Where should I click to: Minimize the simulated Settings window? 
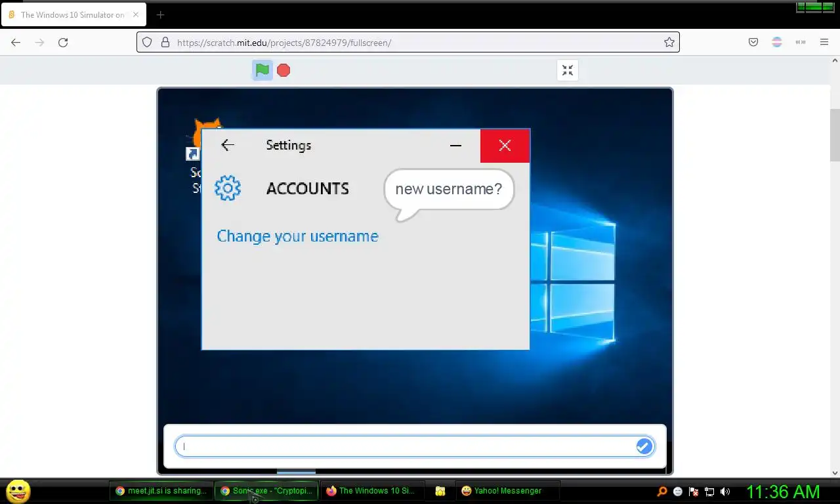pyautogui.click(x=455, y=145)
